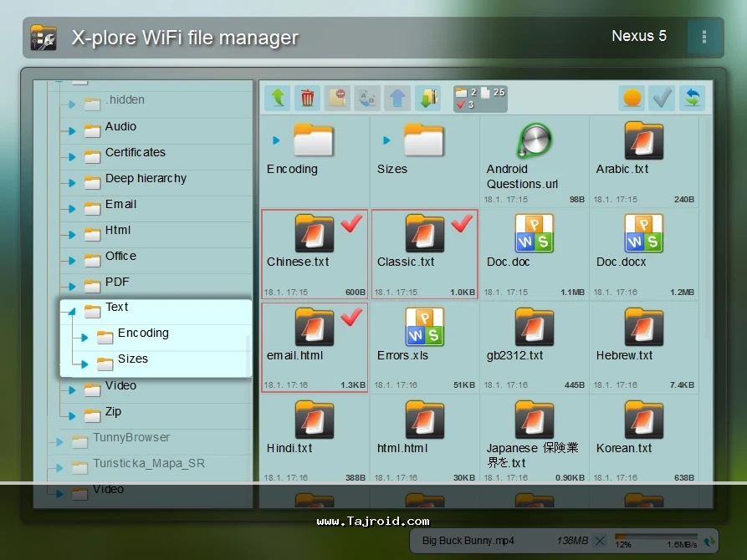Click the red trash delete icon
Viewport: 747px width, 560px height.
[308, 98]
